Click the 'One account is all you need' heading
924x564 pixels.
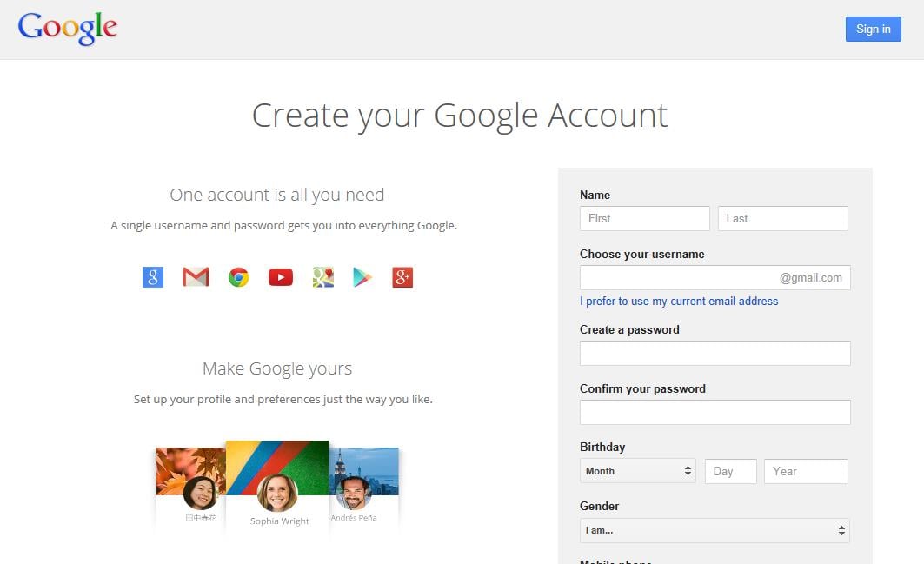[x=277, y=195]
